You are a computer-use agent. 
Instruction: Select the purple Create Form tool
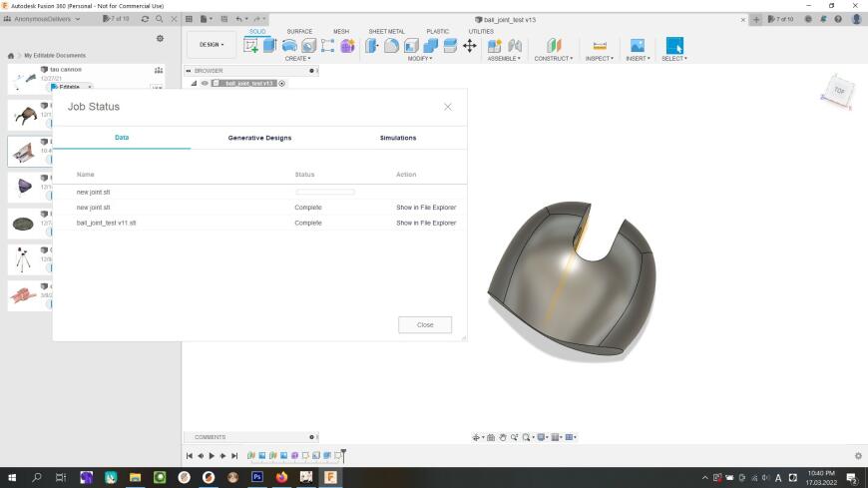pyautogui.click(x=347, y=46)
